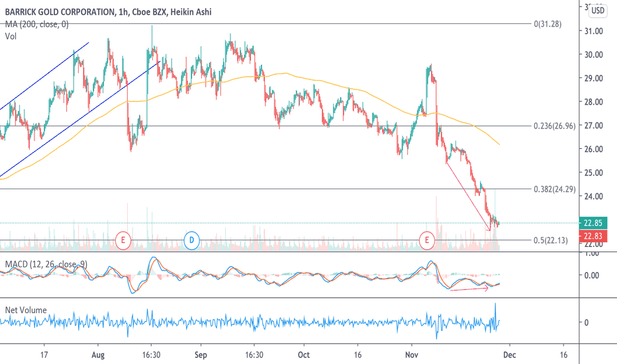Viewport: 617px width, 364px height.
Task: Click the Dec label on the time axis
Action: [510, 355]
